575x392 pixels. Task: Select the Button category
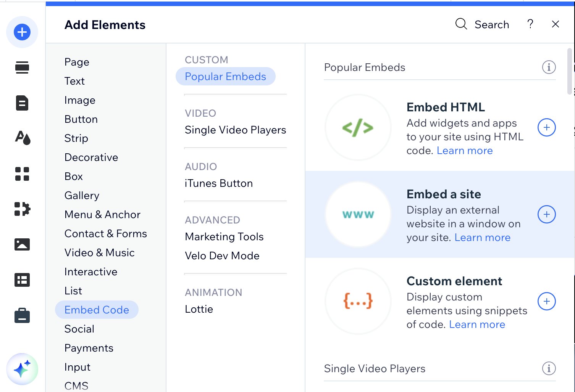81,119
